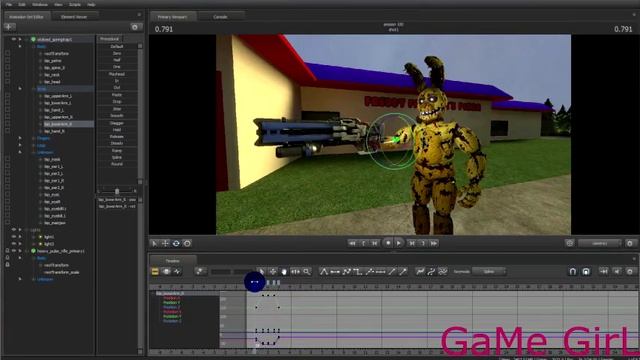Activate the viewport rotate manipulator tool
Screen dimensions: 640x360
tap(176, 243)
